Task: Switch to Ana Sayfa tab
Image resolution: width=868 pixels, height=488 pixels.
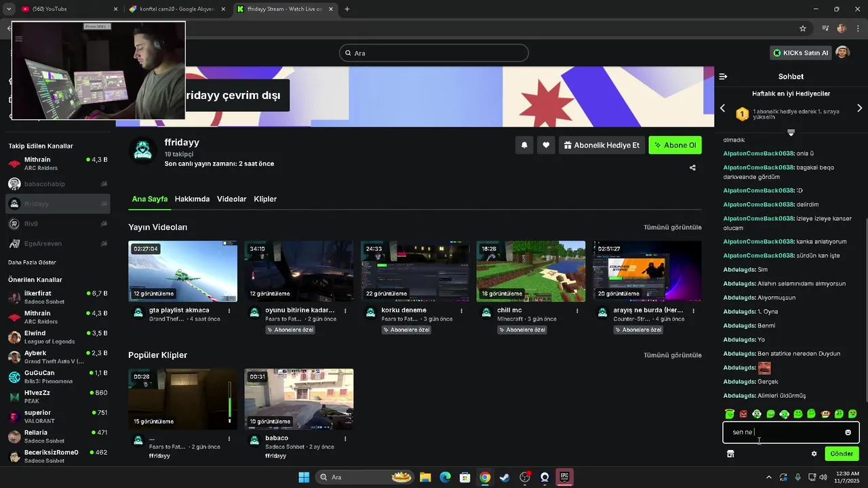Action: pyautogui.click(x=150, y=199)
